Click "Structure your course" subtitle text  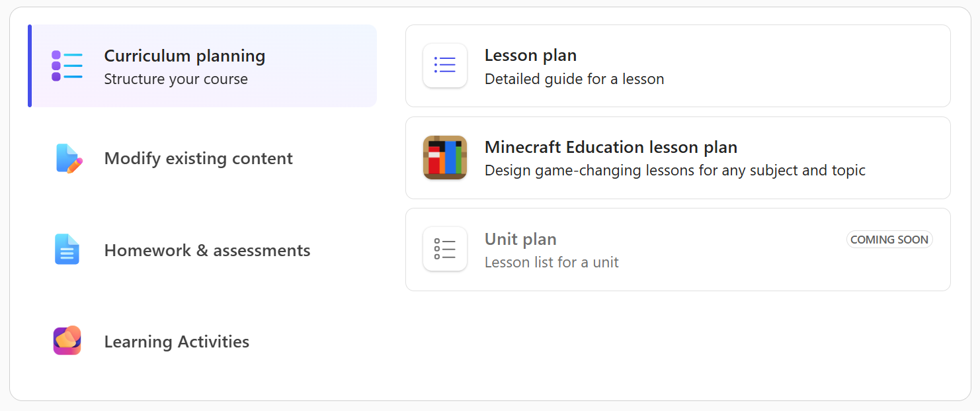(176, 79)
